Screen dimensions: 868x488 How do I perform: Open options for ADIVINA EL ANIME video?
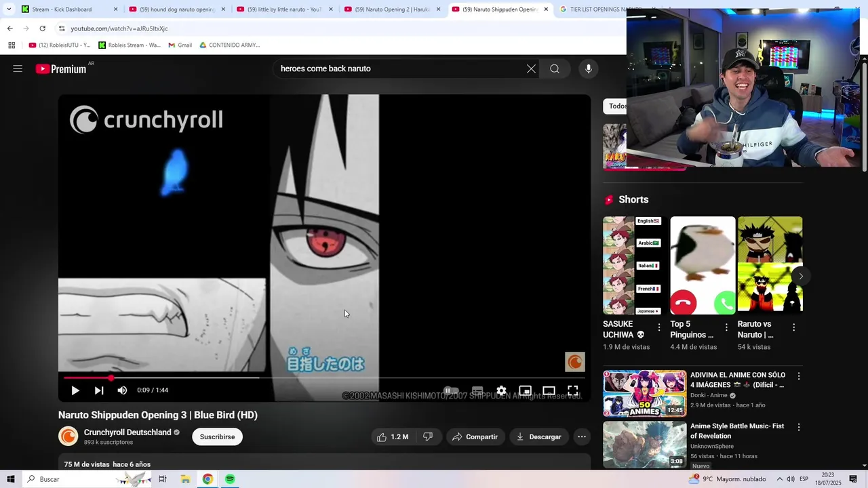798,376
